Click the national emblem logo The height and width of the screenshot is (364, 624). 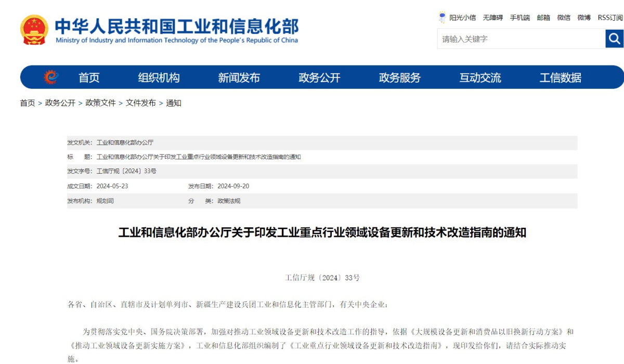33,30
